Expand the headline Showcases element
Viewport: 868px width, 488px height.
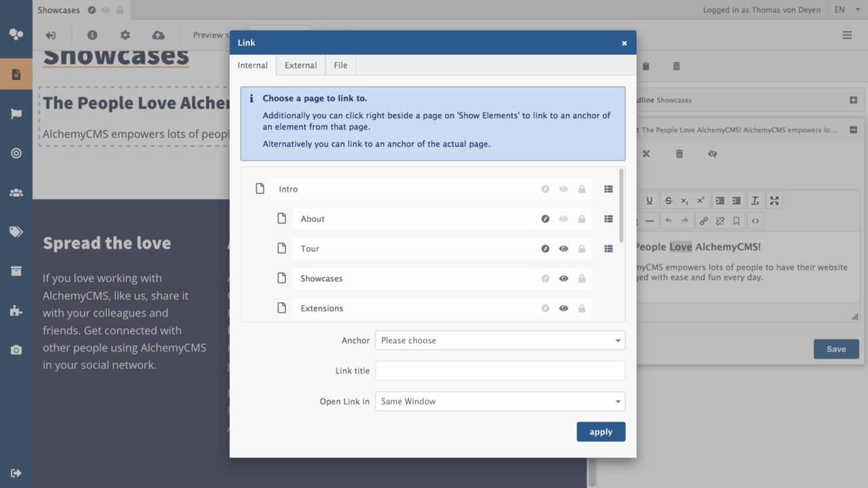[853, 100]
